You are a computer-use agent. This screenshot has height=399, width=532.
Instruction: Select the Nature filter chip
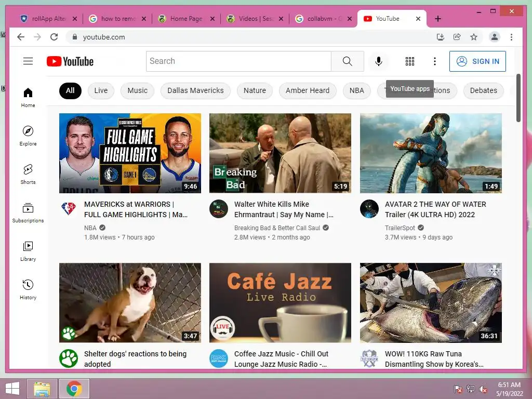(x=255, y=90)
